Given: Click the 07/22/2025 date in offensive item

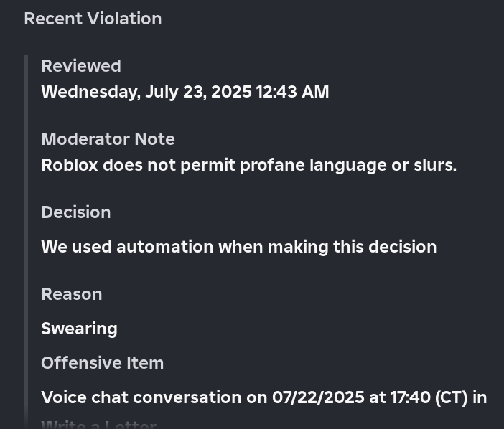Looking at the screenshot, I should click(318, 397).
